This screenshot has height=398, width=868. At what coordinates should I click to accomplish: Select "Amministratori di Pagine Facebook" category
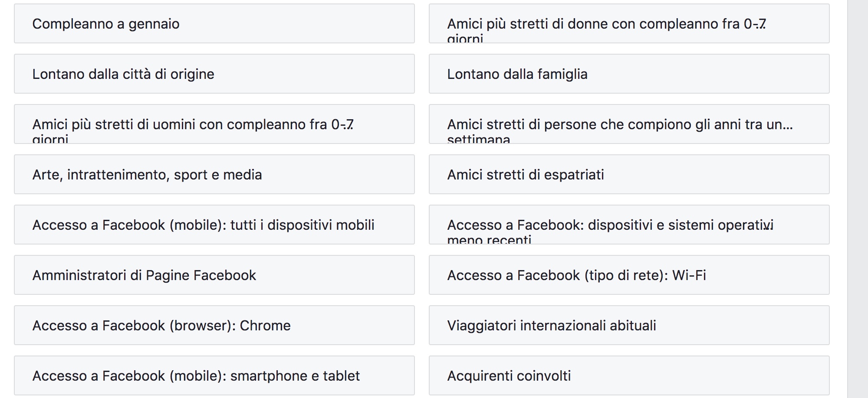(214, 275)
